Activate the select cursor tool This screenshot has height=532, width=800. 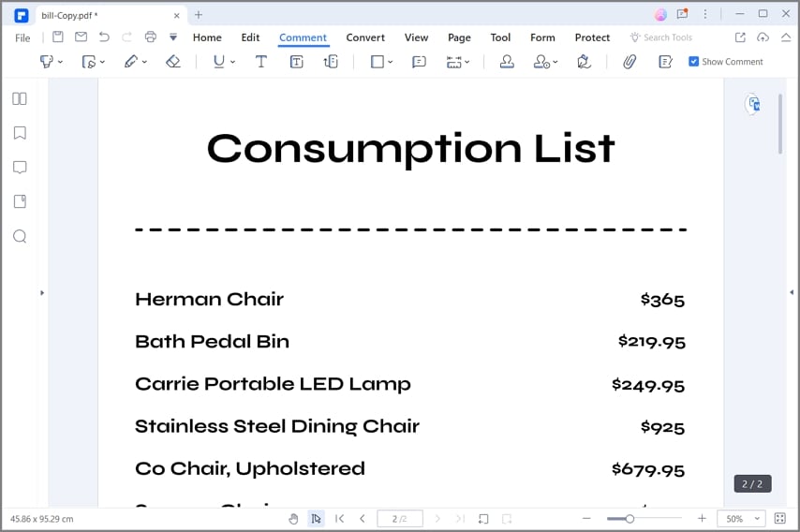tap(316, 519)
